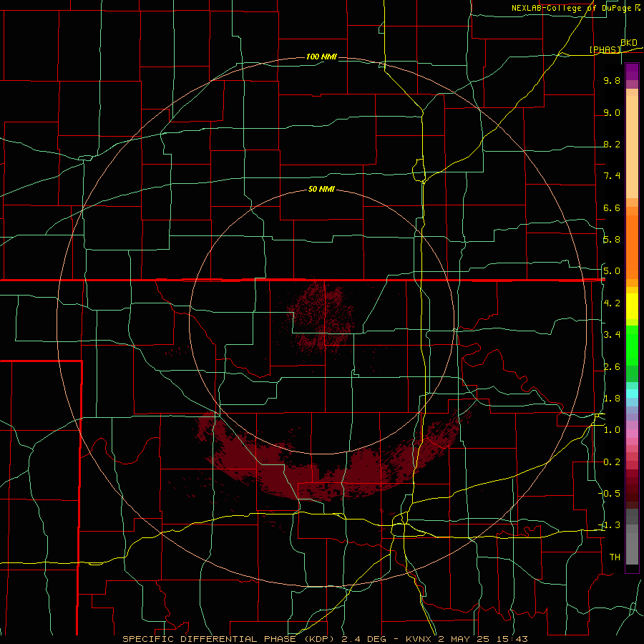
Task: Click the 100 NMI range ring label
Action: (321, 57)
